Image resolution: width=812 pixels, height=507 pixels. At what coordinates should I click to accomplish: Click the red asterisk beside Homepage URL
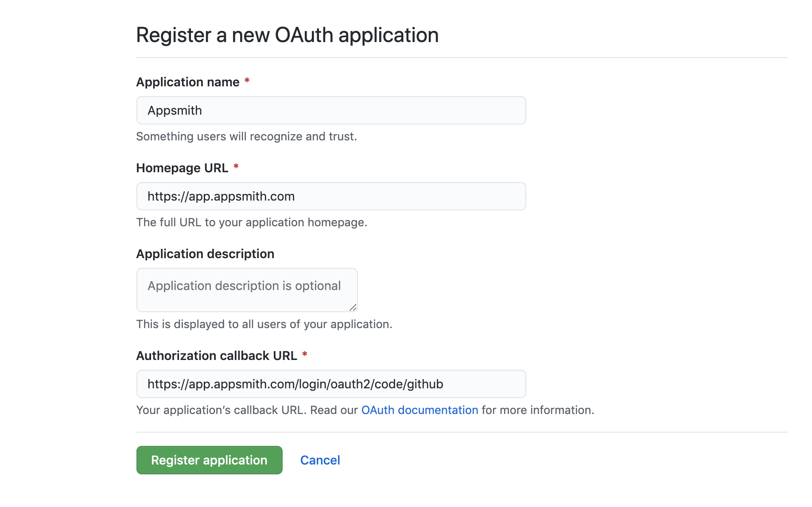coord(236,167)
